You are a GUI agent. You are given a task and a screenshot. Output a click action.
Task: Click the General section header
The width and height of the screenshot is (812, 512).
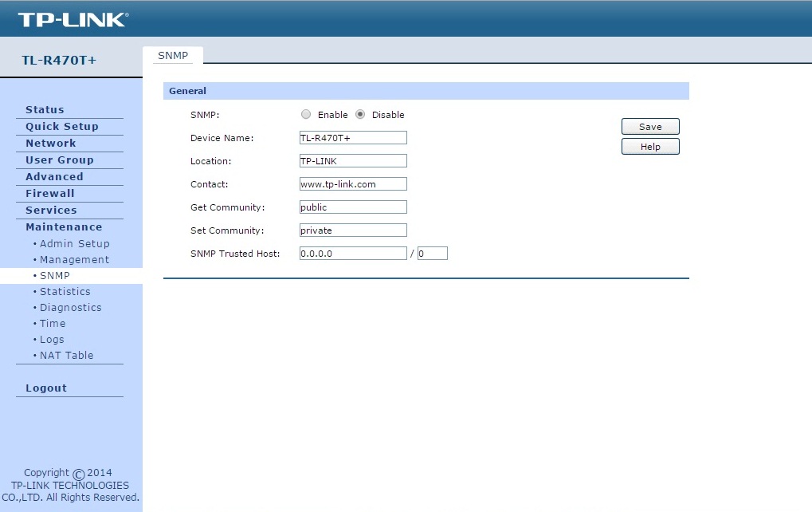(426, 91)
